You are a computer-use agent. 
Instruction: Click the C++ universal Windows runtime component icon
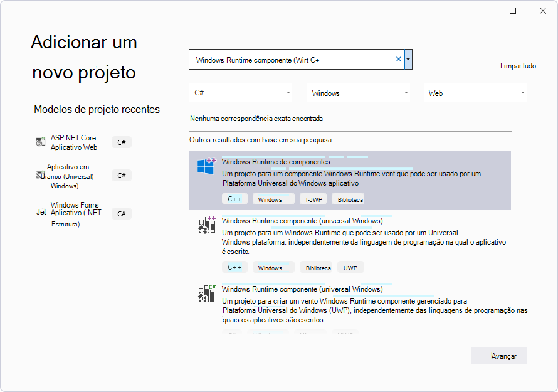207,225
